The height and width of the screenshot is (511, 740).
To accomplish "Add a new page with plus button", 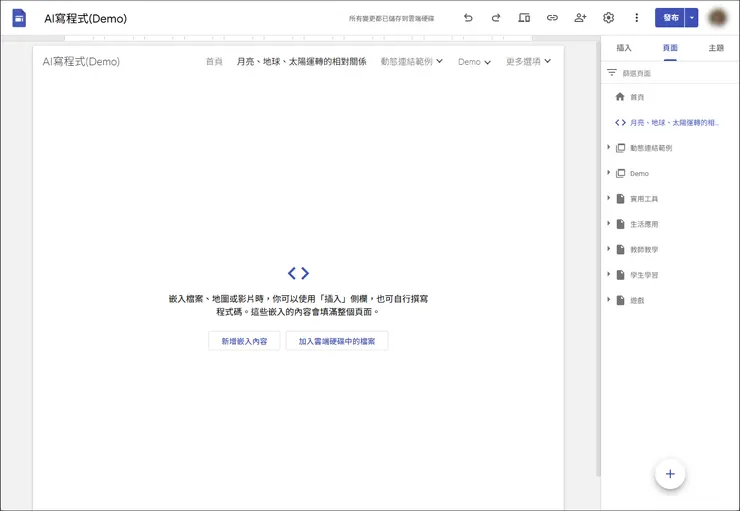I will 670,474.
